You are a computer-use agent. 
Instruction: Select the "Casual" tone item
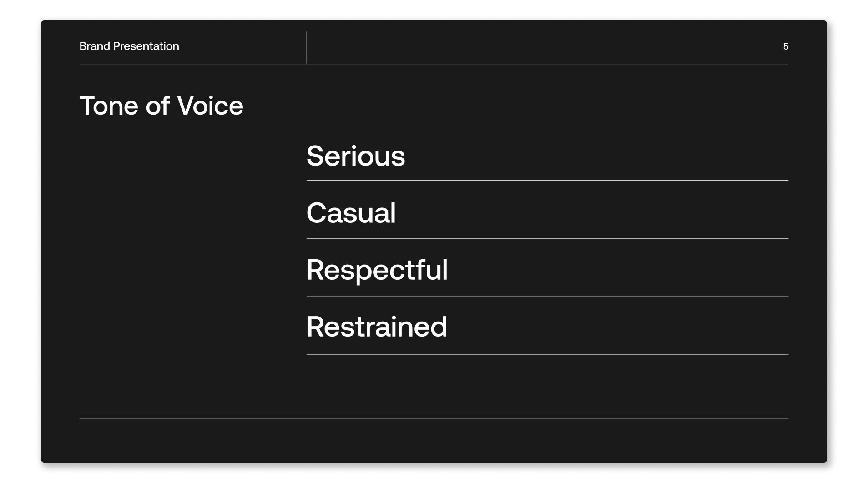coord(351,213)
